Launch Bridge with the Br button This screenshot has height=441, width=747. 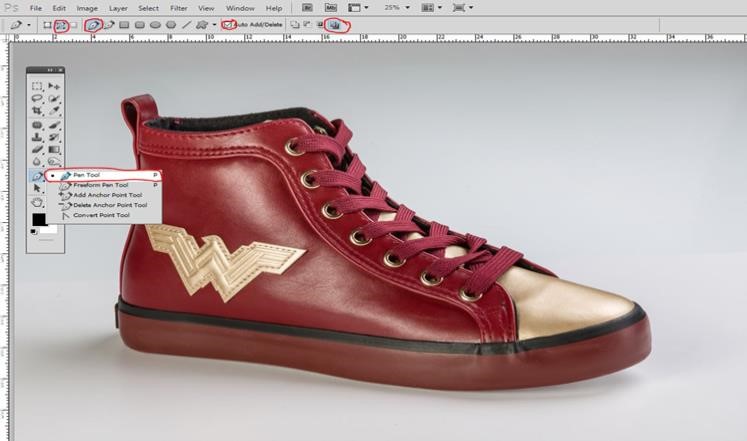[308, 8]
